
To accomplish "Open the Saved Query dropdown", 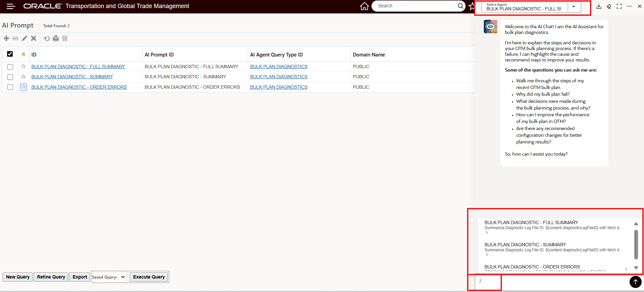I will click(x=123, y=277).
